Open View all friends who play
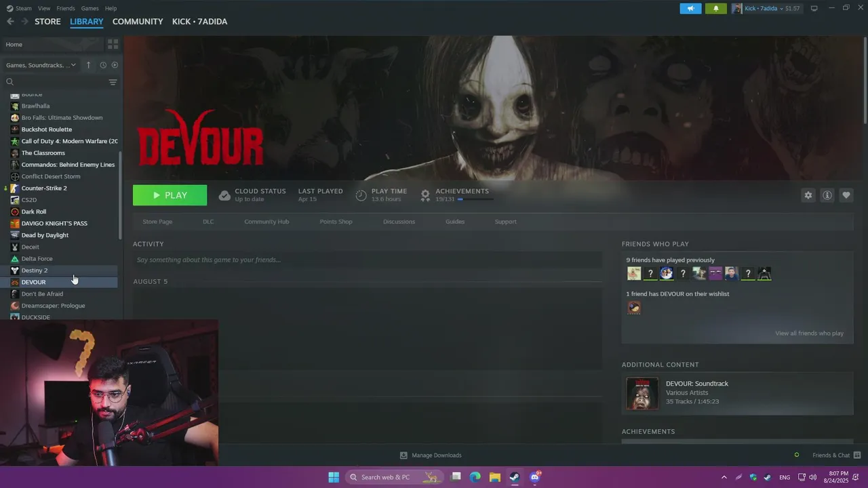The image size is (868, 488). (809, 333)
